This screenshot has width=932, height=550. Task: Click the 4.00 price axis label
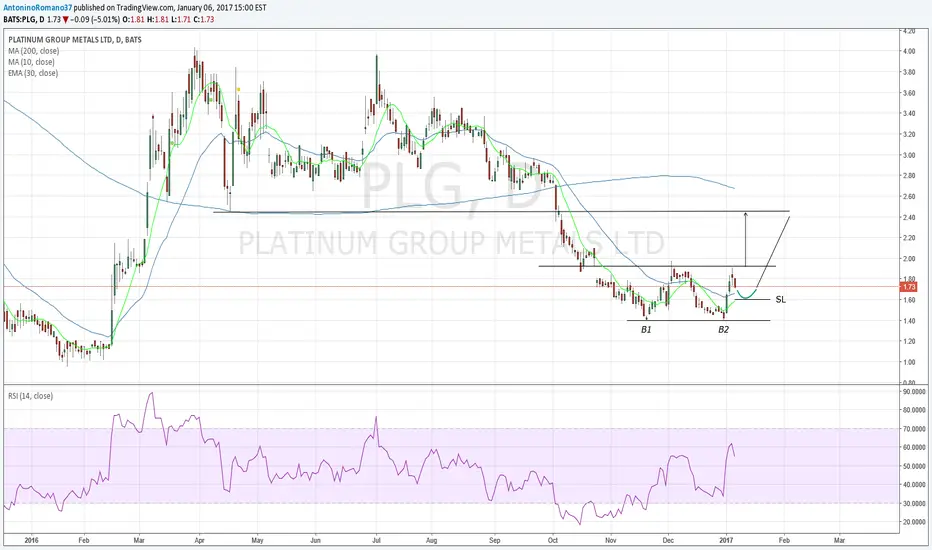(x=909, y=52)
